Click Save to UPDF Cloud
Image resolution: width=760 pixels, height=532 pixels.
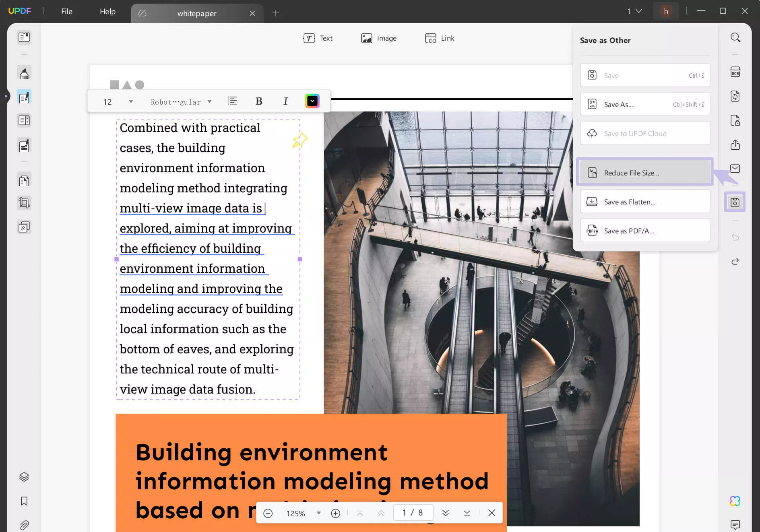coord(645,134)
